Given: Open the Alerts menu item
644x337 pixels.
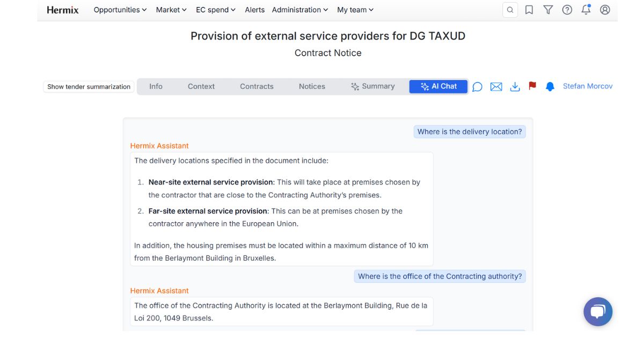Looking at the screenshot, I should tap(254, 10).
